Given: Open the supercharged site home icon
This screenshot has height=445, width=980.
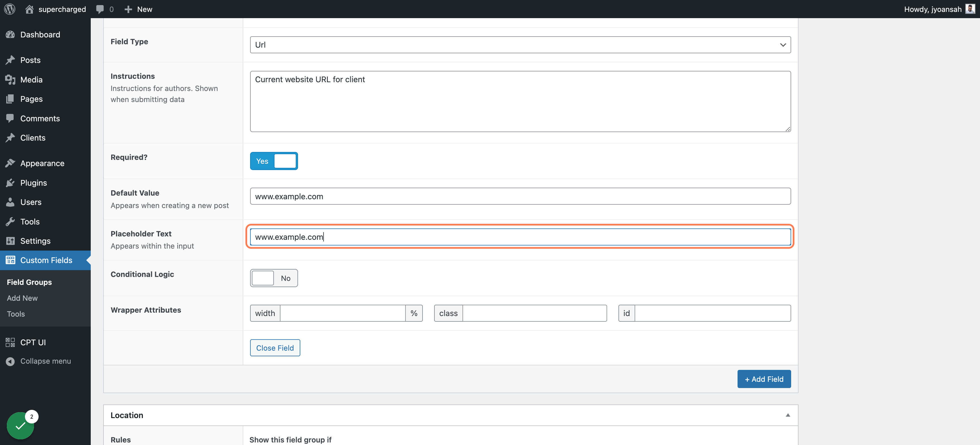Looking at the screenshot, I should [29, 9].
